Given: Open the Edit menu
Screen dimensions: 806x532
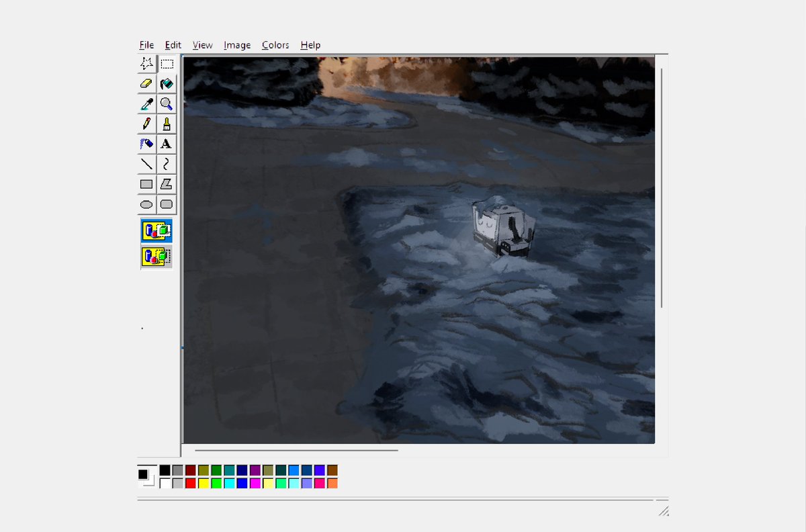Looking at the screenshot, I should (x=173, y=45).
